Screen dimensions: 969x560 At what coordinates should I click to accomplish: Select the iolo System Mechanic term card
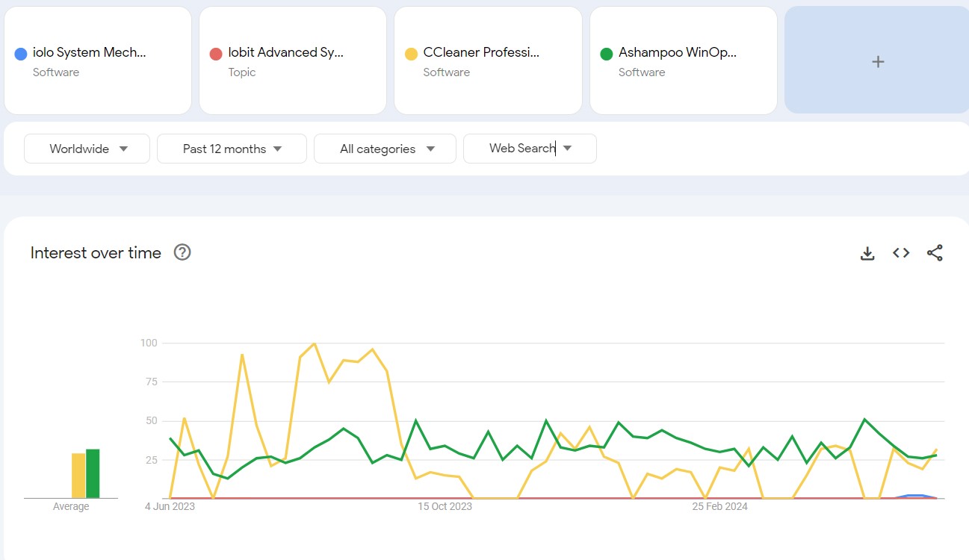click(98, 60)
